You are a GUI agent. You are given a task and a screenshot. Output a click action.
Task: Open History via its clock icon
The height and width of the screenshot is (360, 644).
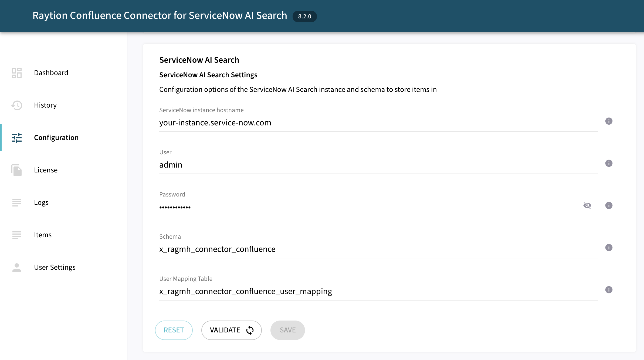pos(16,105)
